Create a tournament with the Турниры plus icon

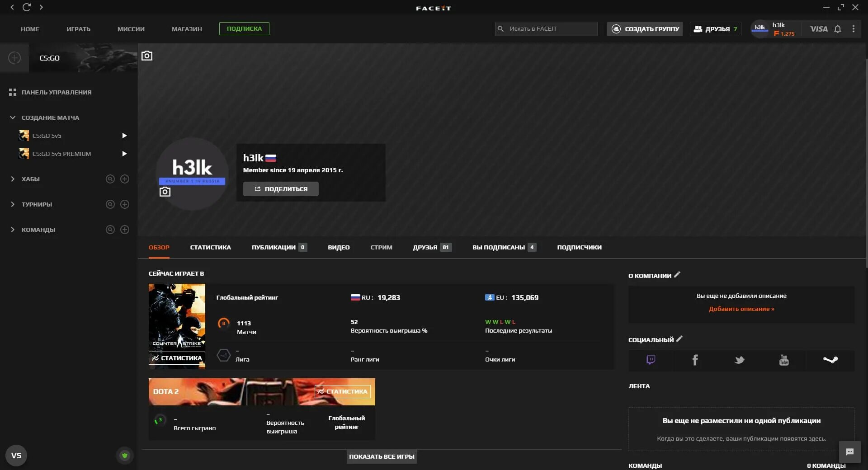pyautogui.click(x=125, y=204)
